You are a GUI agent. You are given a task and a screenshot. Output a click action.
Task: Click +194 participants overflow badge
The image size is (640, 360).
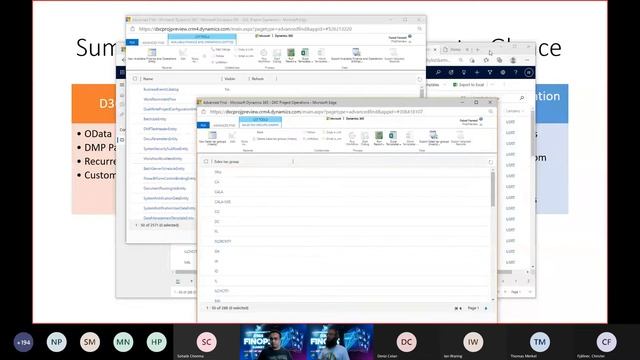pyautogui.click(x=24, y=342)
